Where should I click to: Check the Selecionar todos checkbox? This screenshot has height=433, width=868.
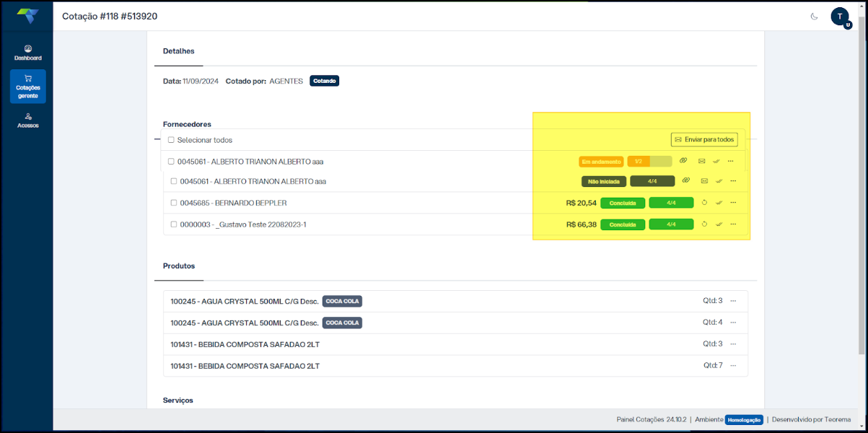pos(171,140)
